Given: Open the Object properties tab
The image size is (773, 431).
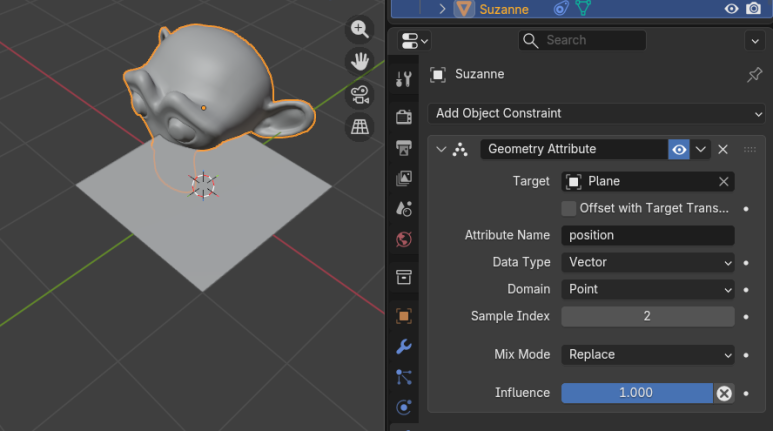Looking at the screenshot, I should [404, 316].
